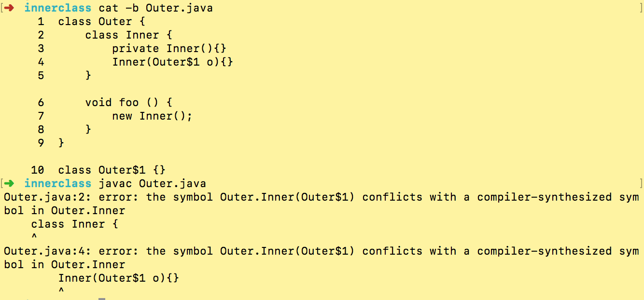The height and width of the screenshot is (300, 644).
Task: Click the red prompt arrow icon
Action: (9, 8)
